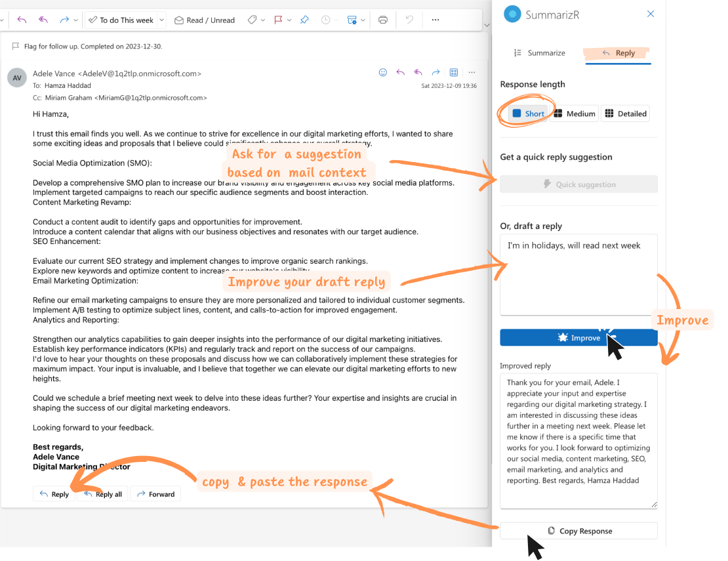
Task: Click the email timestamp Sat 2023-12-09 19:36
Action: pos(449,86)
